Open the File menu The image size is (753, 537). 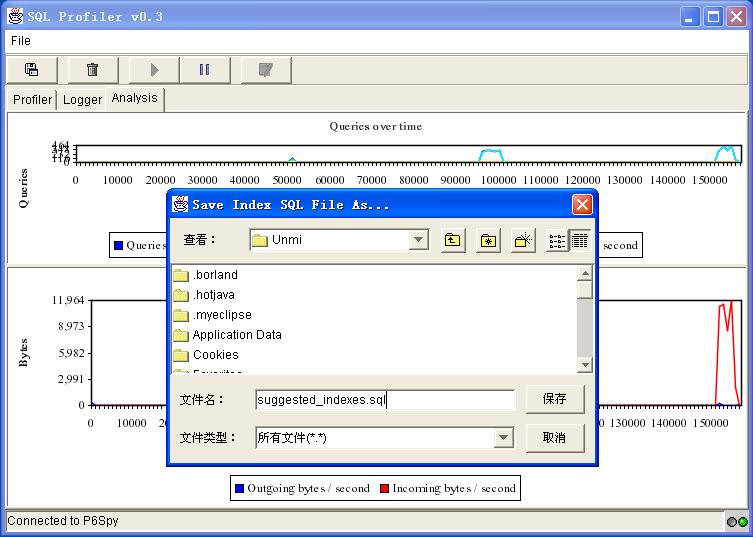(21, 41)
